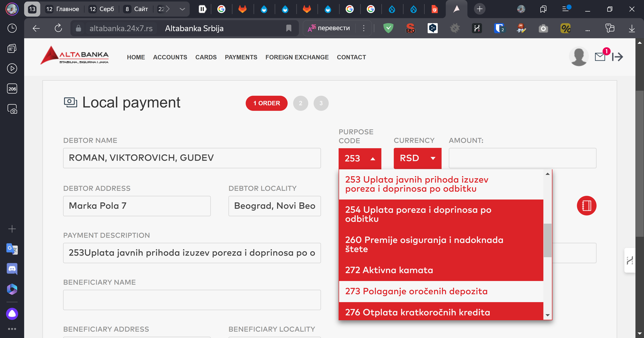The height and width of the screenshot is (338, 644).
Task: Open CONTACT menu
Action: pyautogui.click(x=351, y=57)
